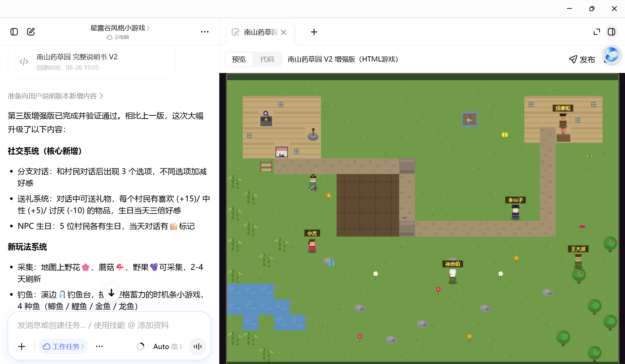Viewport: 625px width, 364px height.
Task: Toggle the right side panel layout icon
Action: coord(612,32)
